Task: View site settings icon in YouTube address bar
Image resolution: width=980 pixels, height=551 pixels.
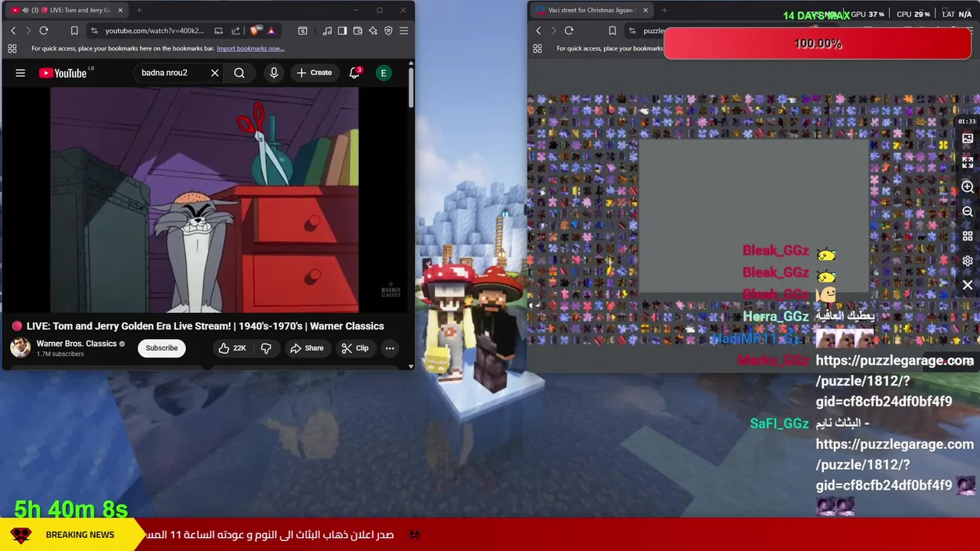Action: pos(94,31)
